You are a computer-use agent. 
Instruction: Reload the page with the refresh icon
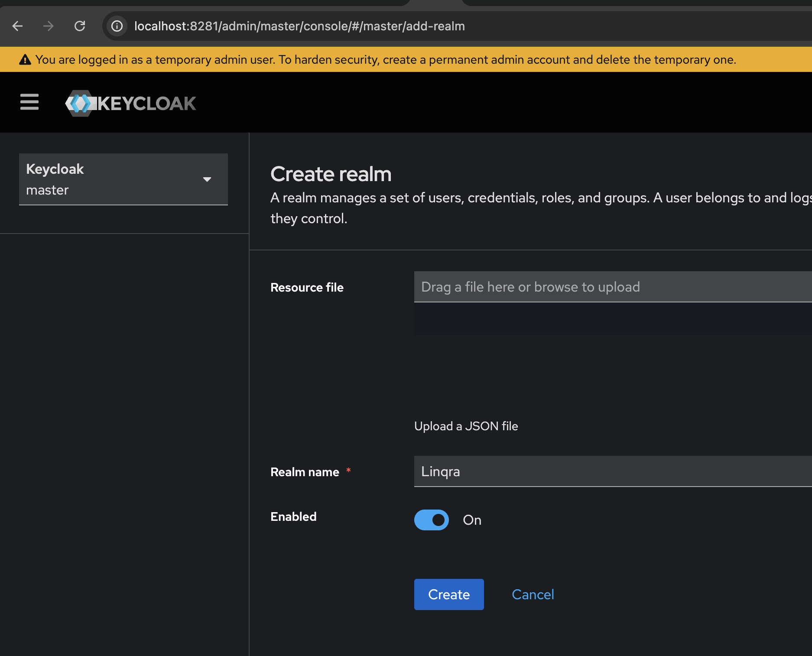point(80,26)
